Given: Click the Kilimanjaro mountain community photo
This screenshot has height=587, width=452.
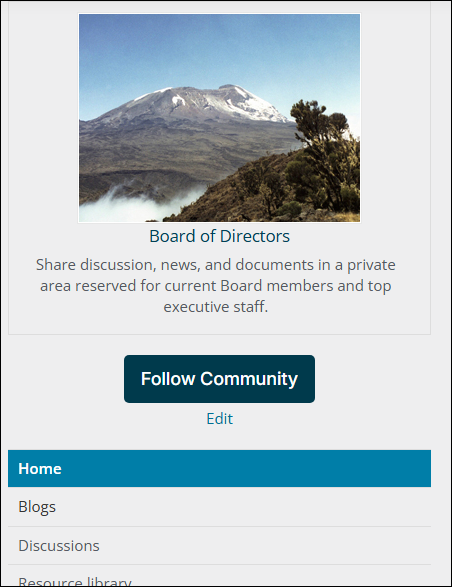Looking at the screenshot, I should click(219, 118).
